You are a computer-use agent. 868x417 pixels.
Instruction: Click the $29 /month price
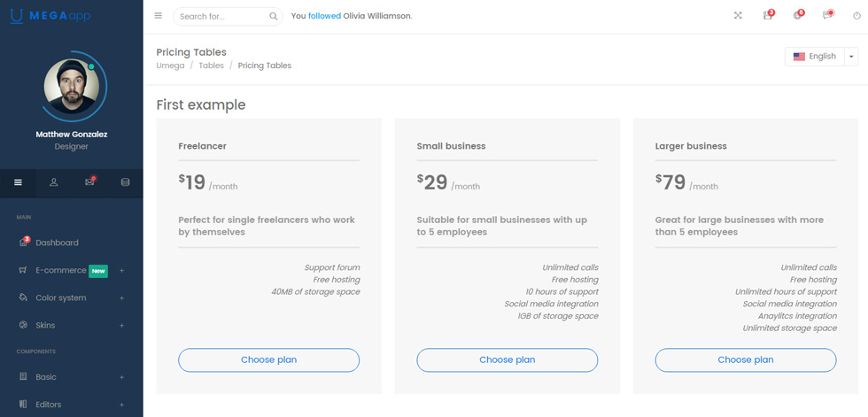pyautogui.click(x=448, y=182)
